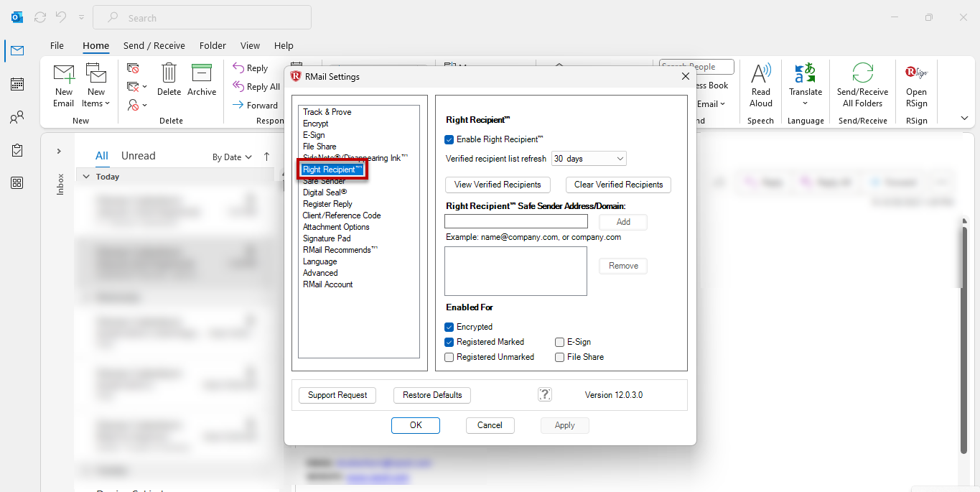Viewport: 980px width, 492px height.
Task: Check the E-Sign checkbox under Enabled For
Action: [560, 342]
